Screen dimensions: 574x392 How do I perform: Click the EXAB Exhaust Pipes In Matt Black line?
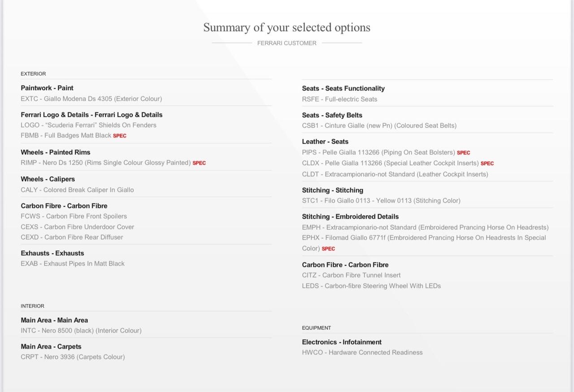[x=73, y=263]
